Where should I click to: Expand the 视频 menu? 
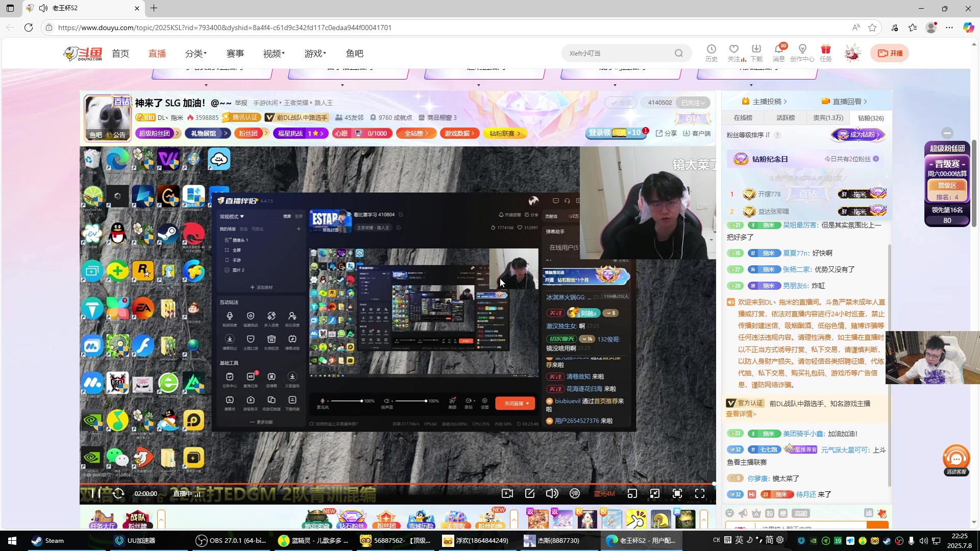pos(274,54)
